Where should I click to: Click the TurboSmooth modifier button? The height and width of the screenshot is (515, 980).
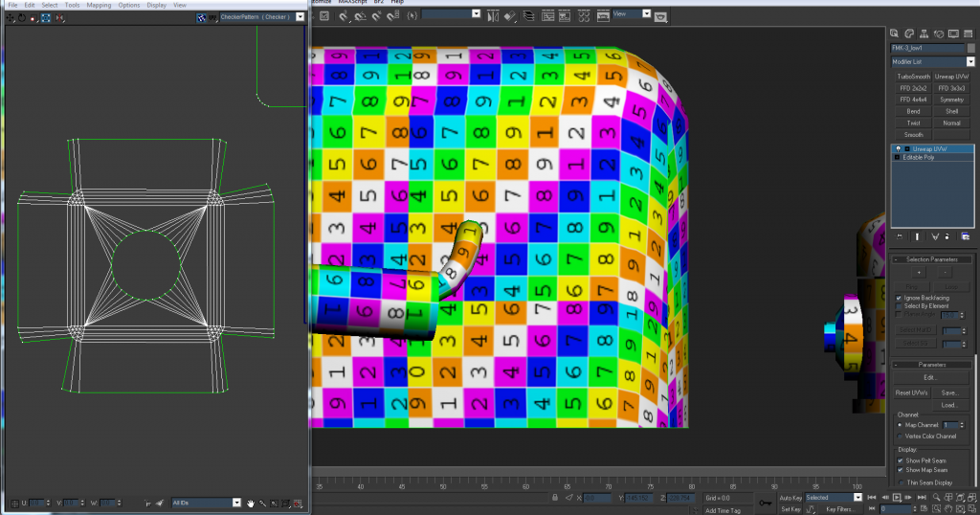(x=913, y=76)
